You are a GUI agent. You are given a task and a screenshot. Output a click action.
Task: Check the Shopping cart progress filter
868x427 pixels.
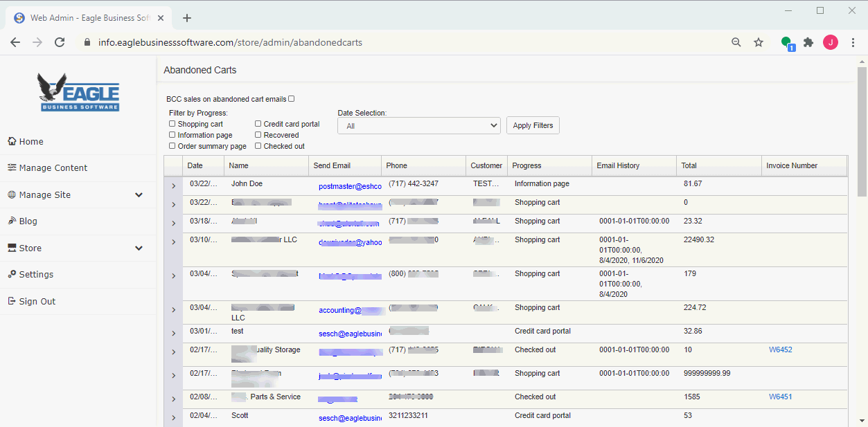172,124
